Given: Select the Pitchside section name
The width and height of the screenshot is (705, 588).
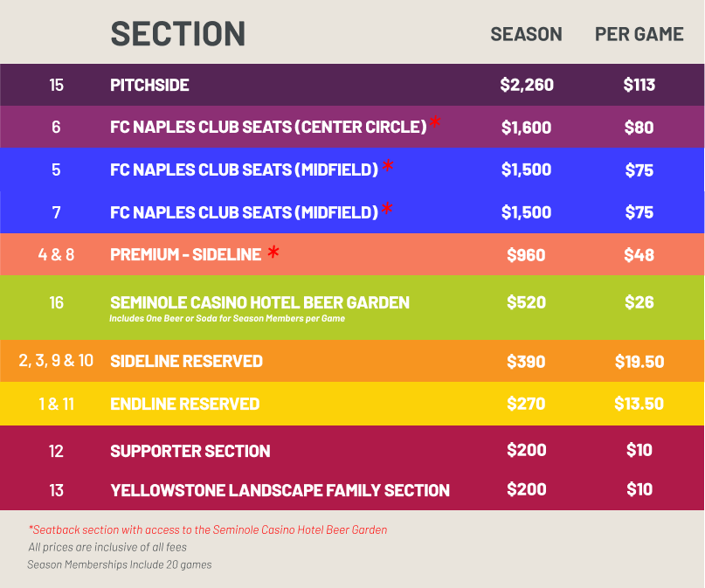Looking at the screenshot, I should pos(149,85).
